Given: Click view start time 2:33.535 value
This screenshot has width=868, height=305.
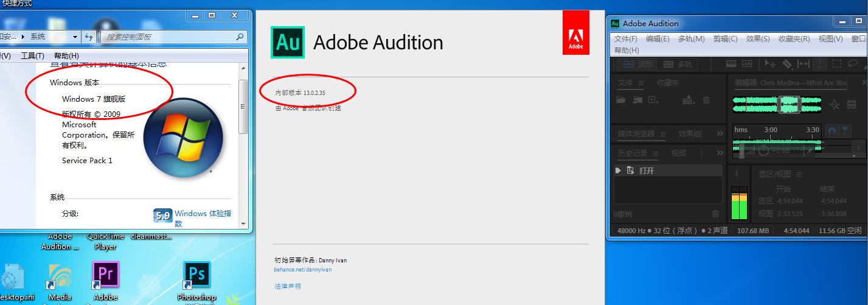Looking at the screenshot, I should point(791,214).
